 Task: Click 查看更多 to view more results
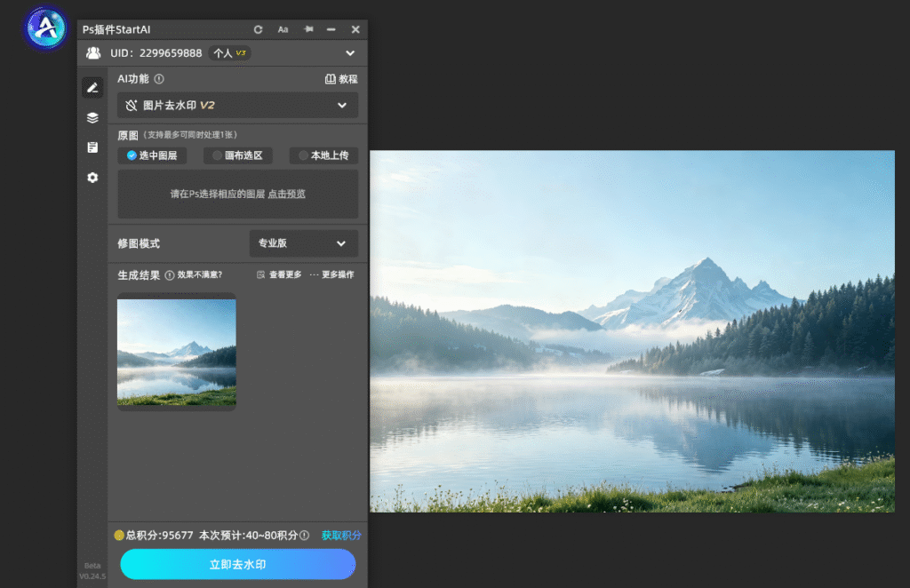279,274
